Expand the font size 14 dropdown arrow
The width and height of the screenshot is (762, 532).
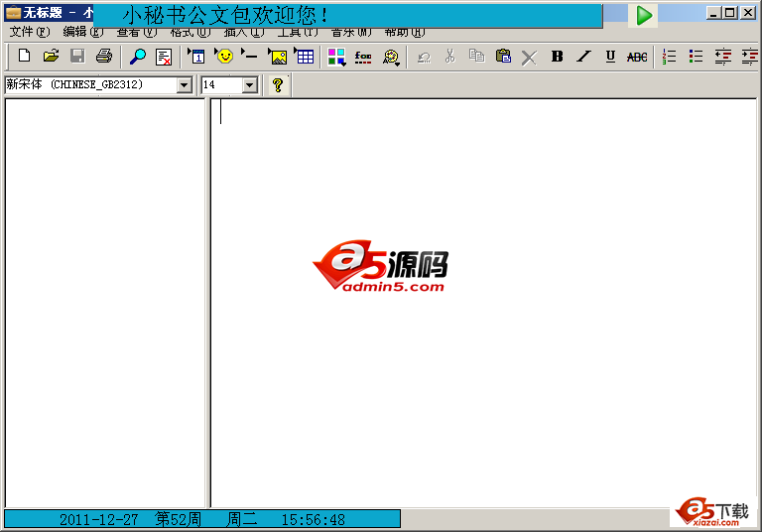[x=249, y=85]
